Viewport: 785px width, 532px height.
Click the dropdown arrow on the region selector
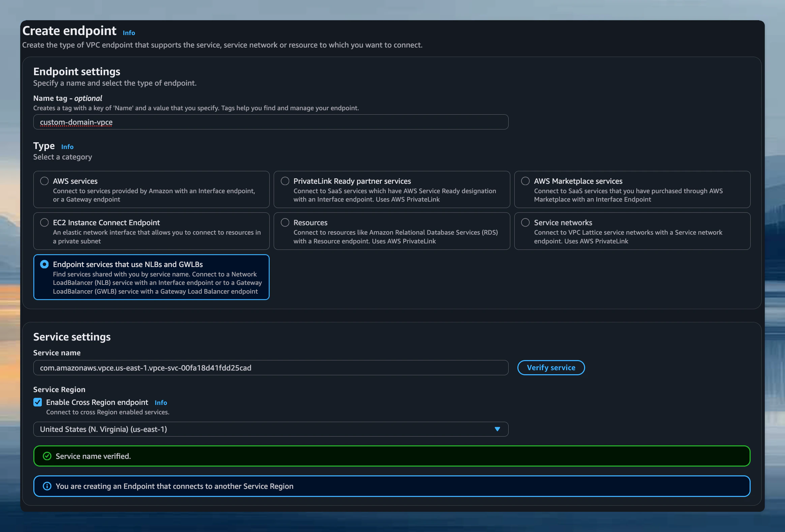(497, 429)
